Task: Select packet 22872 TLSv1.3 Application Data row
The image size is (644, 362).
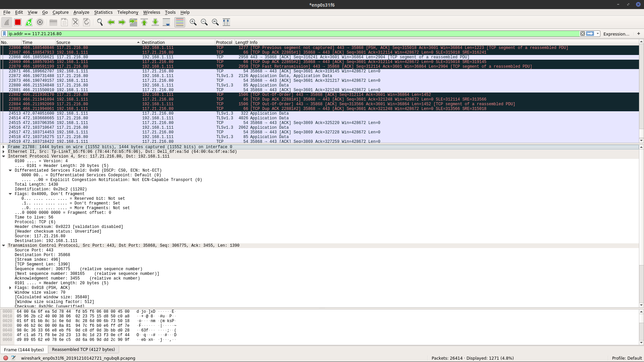Action: [319, 76]
